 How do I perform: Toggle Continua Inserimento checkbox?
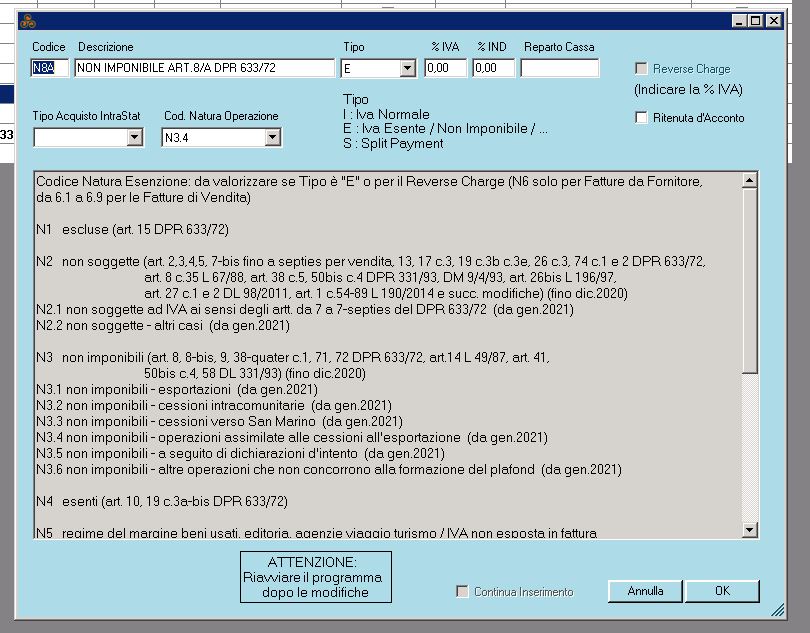tap(462, 592)
